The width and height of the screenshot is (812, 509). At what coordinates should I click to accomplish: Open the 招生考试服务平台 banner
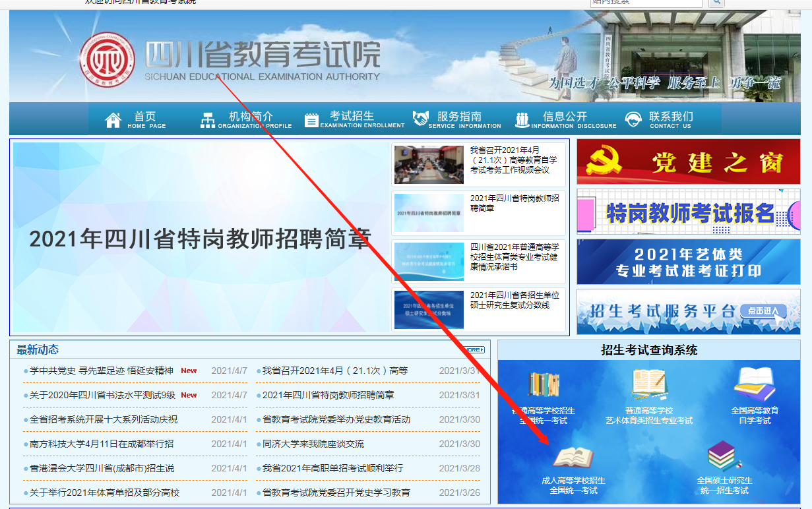pyautogui.click(x=689, y=312)
